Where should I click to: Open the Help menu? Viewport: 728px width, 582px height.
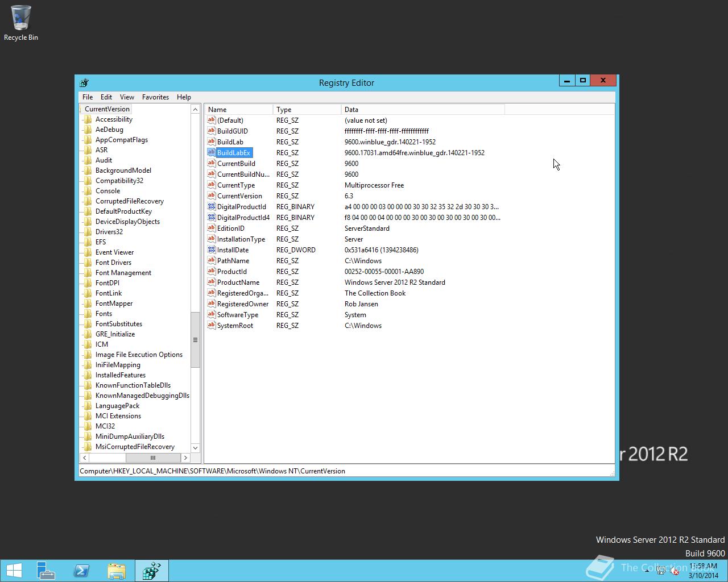(184, 97)
